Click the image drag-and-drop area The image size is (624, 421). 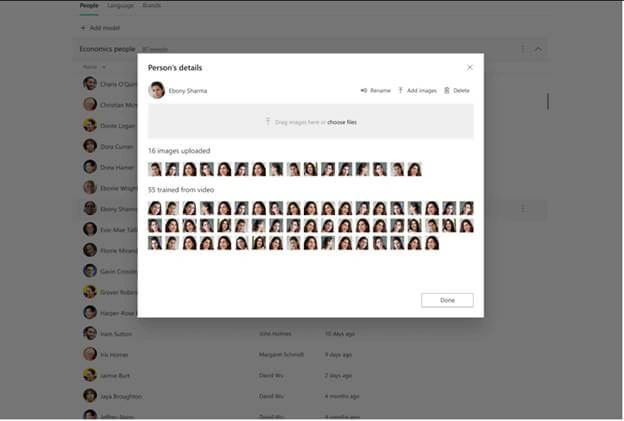click(x=311, y=121)
